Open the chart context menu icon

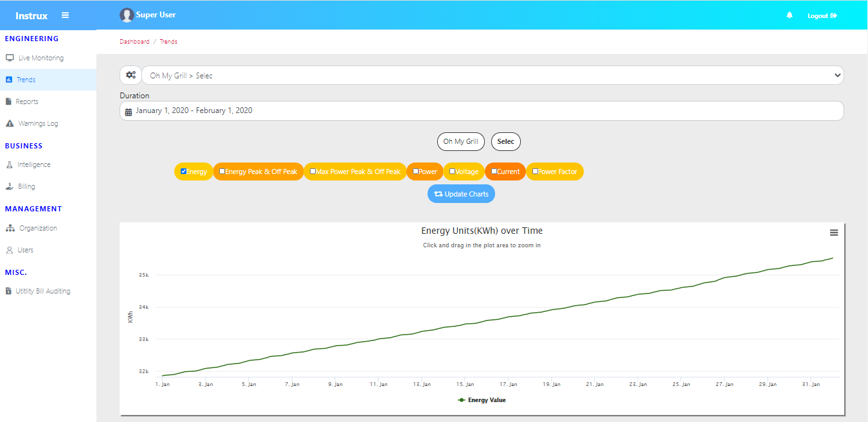[834, 233]
